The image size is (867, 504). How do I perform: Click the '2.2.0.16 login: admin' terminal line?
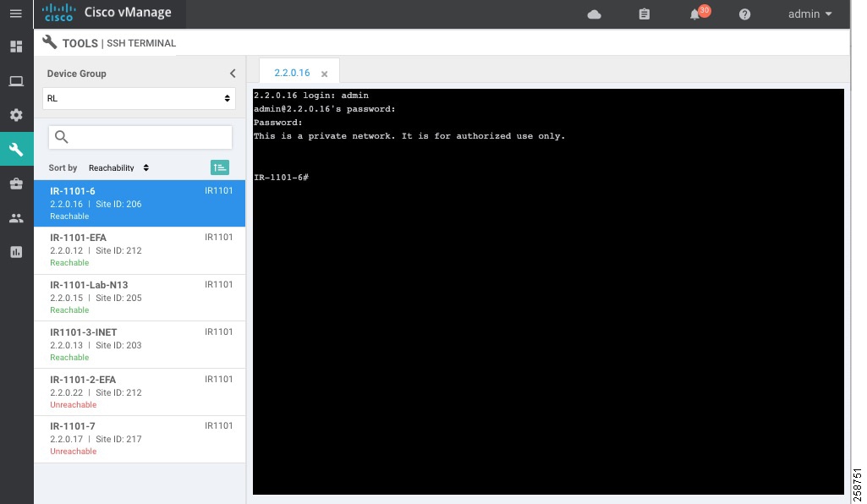click(310, 95)
